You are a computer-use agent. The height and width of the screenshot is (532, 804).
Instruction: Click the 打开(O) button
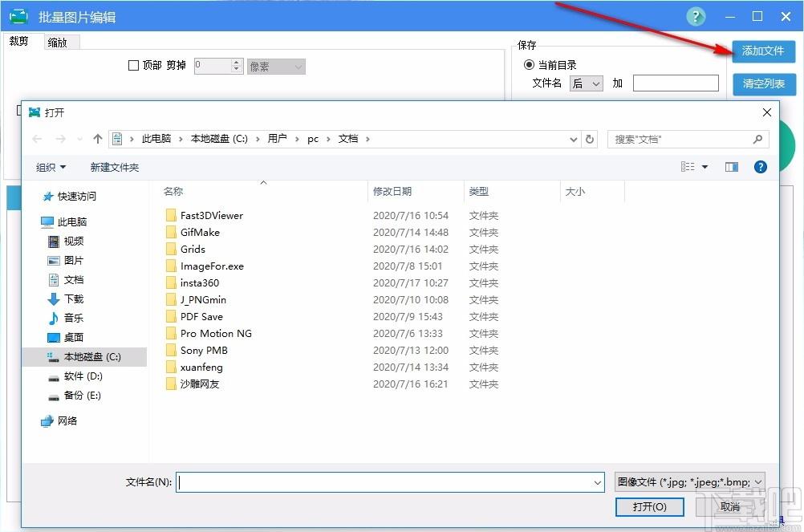click(x=649, y=507)
